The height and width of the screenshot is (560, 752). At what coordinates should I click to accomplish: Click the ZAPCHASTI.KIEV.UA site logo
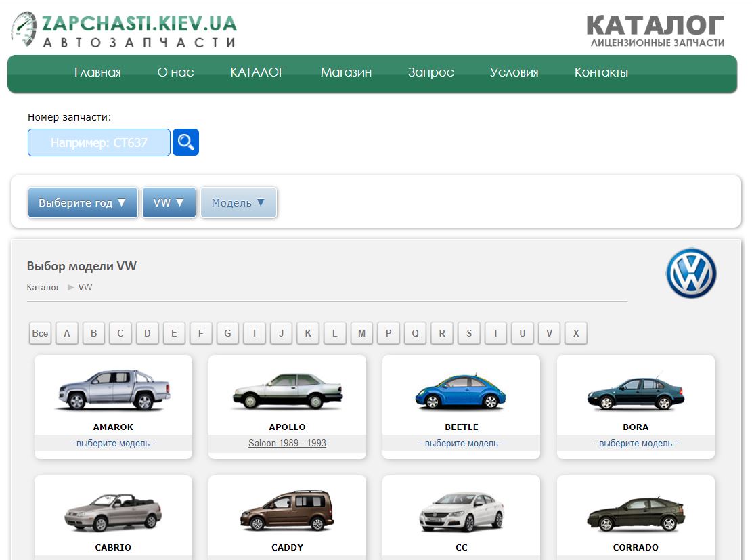click(x=124, y=30)
